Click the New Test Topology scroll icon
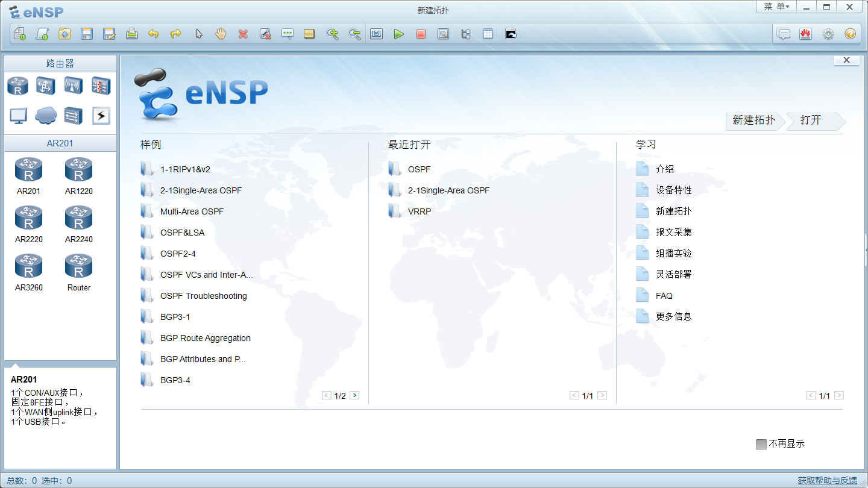This screenshot has width=868, height=488. 42,34
